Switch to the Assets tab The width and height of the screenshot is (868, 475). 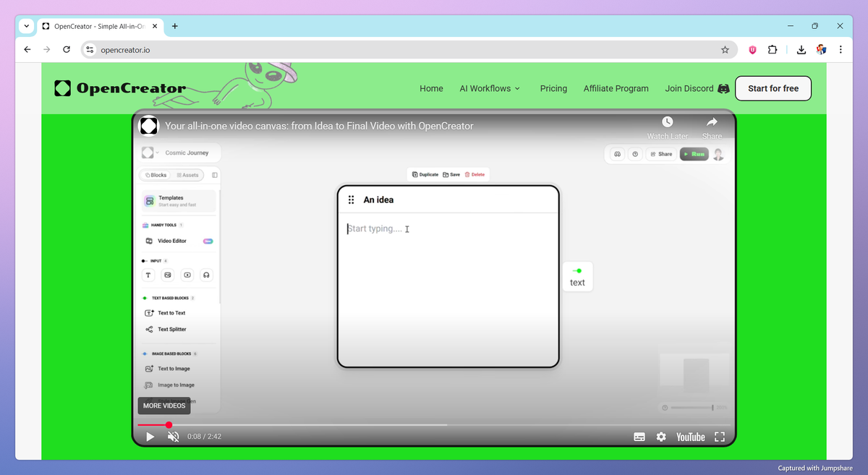click(187, 174)
